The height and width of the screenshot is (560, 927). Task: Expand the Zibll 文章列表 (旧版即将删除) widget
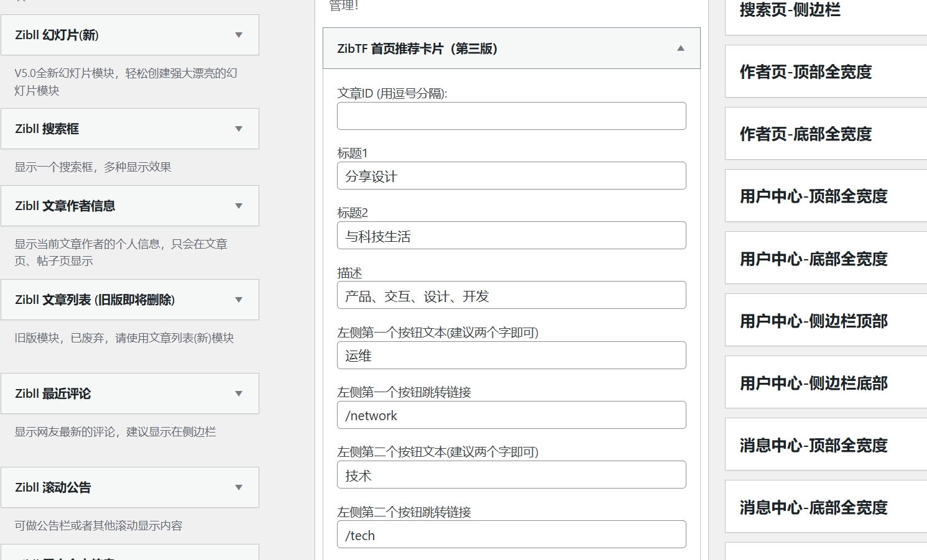coord(239,300)
